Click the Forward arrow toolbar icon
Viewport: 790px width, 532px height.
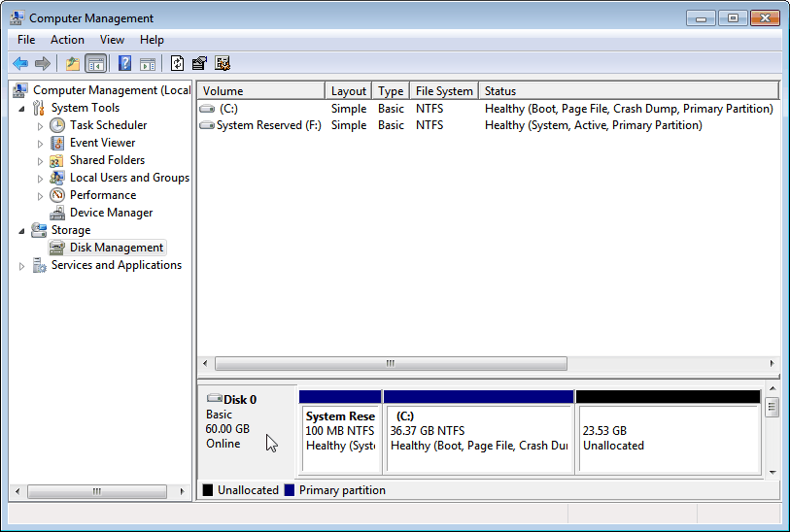tap(43, 63)
